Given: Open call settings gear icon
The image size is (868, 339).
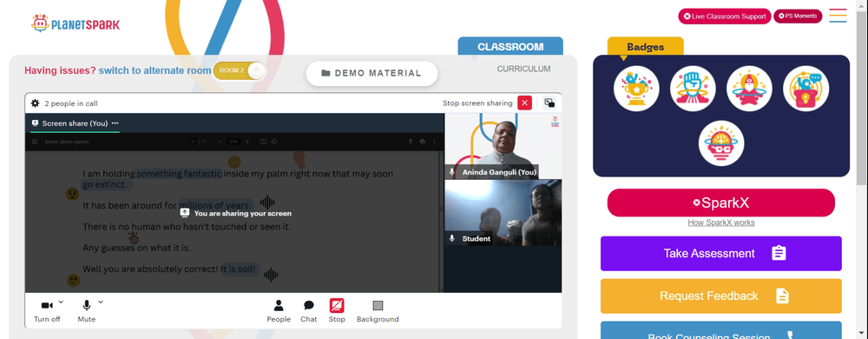Looking at the screenshot, I should point(36,103).
